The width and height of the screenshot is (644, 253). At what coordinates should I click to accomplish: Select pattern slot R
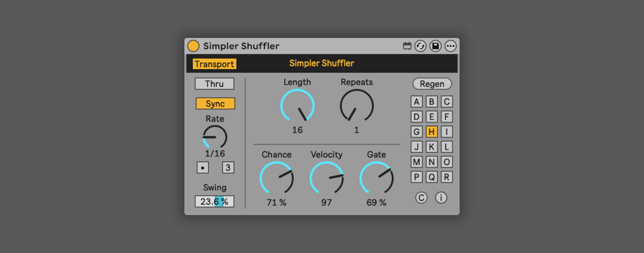tap(447, 177)
